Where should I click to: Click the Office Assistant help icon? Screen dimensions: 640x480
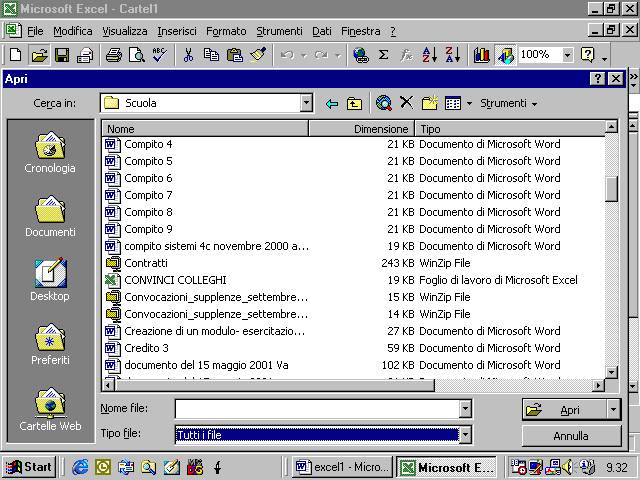pos(588,54)
